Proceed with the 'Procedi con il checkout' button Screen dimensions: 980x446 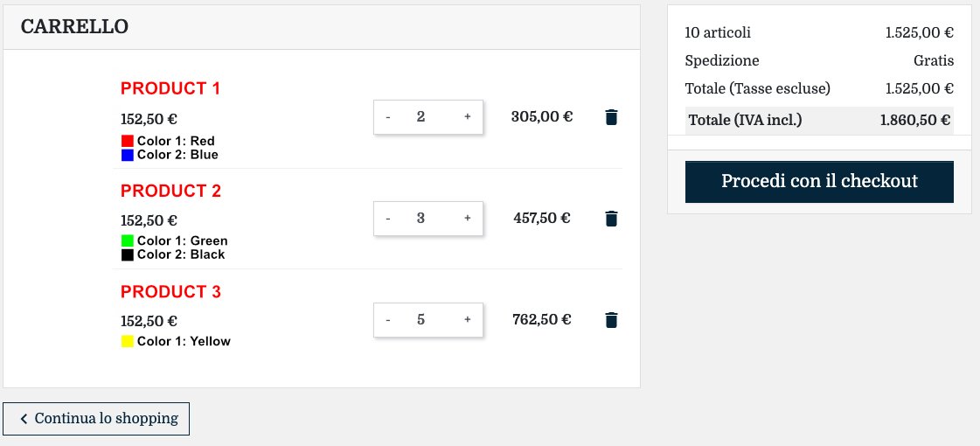point(819,182)
